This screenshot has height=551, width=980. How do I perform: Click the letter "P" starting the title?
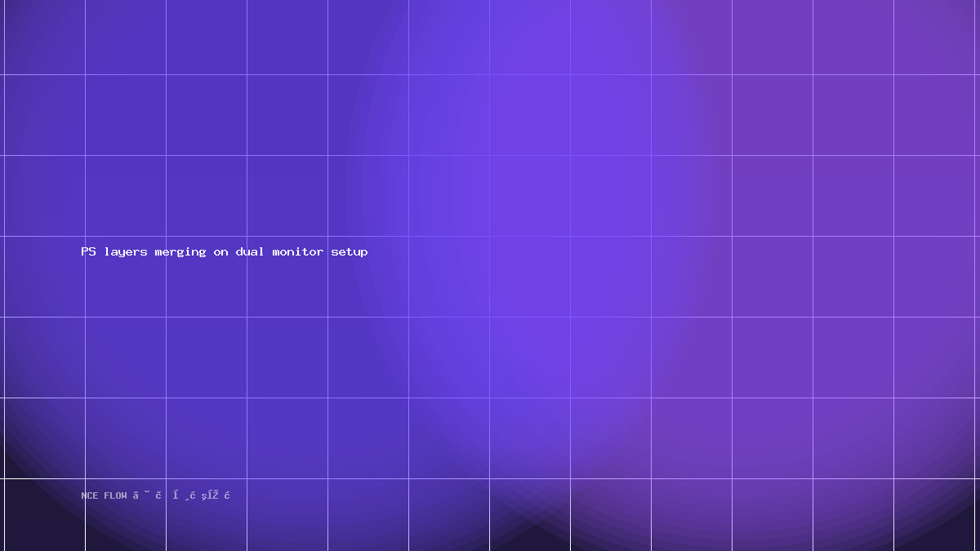click(x=84, y=251)
